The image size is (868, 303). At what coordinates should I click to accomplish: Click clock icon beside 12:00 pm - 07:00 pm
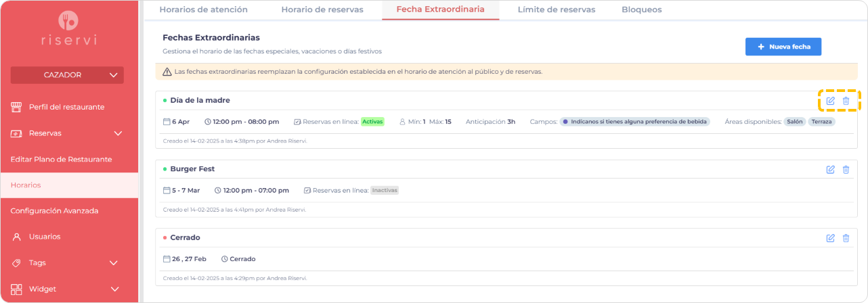(217, 191)
